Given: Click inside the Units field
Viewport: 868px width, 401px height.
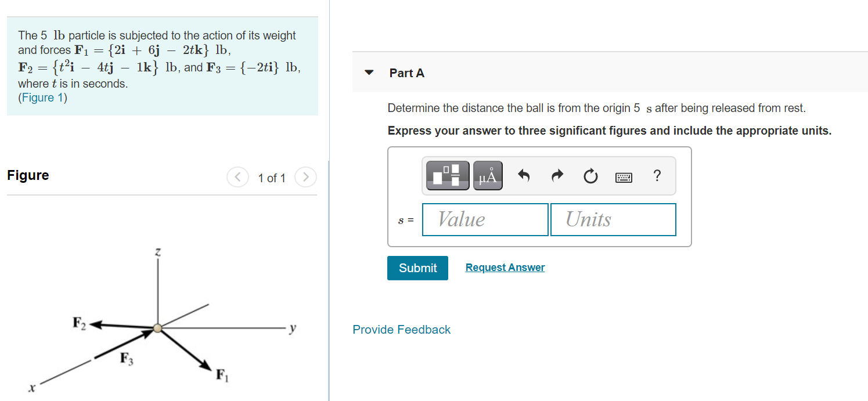Looking at the screenshot, I should pyautogui.click(x=613, y=219).
